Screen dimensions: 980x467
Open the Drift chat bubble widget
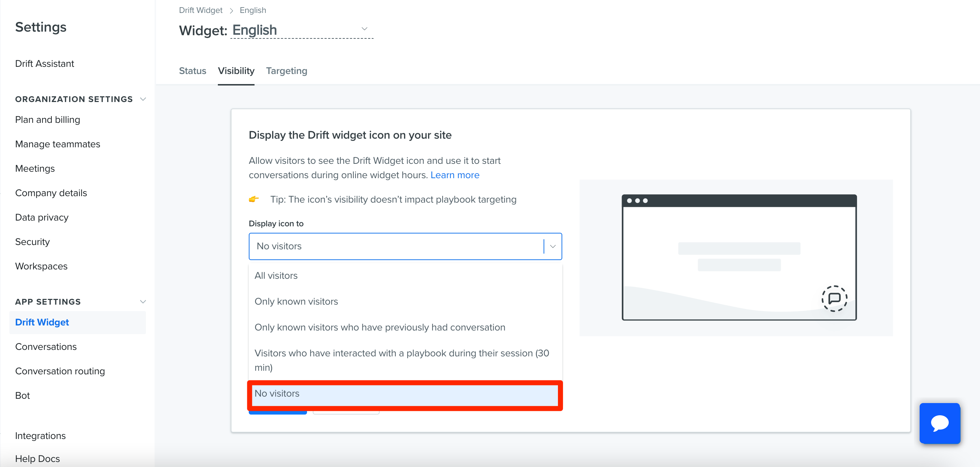940,423
